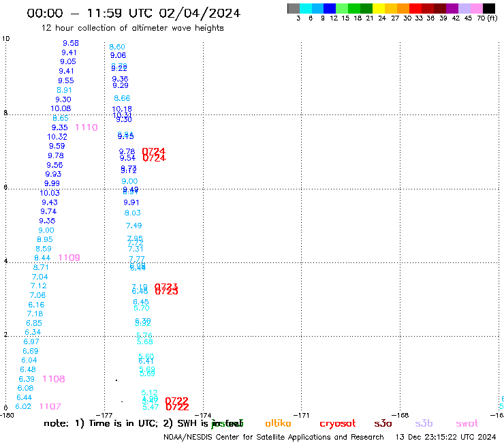
Task: Click wave height value '6.04'
Action: click(x=29, y=360)
